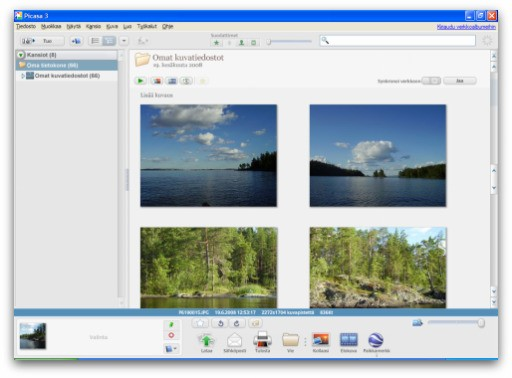Image resolution: width=512 pixels, height=378 pixels.
Task: Open the Kuva menu
Action: point(112,26)
